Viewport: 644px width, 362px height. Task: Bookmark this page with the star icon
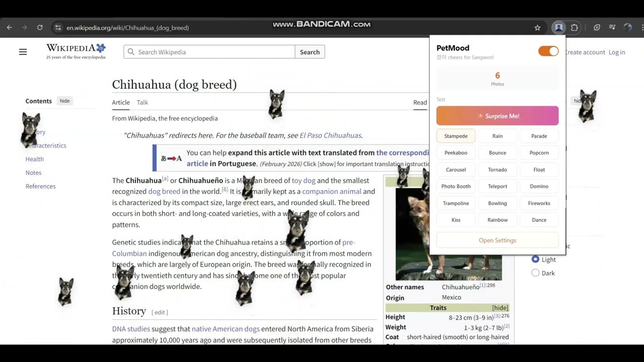coord(537,28)
